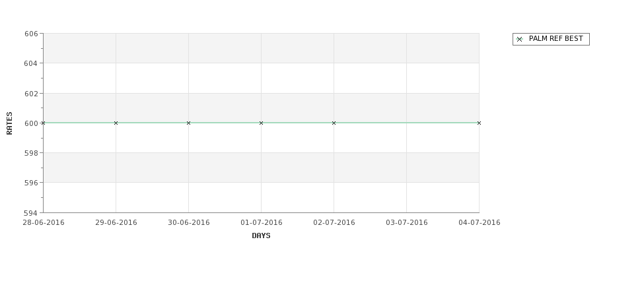644x283 pixels.
Task: Click the data marker at 01-07-2016
Action: point(261,123)
